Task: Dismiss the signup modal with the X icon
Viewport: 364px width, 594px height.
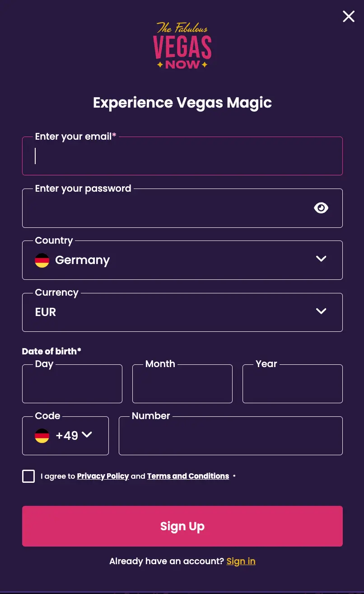Action: point(348,16)
